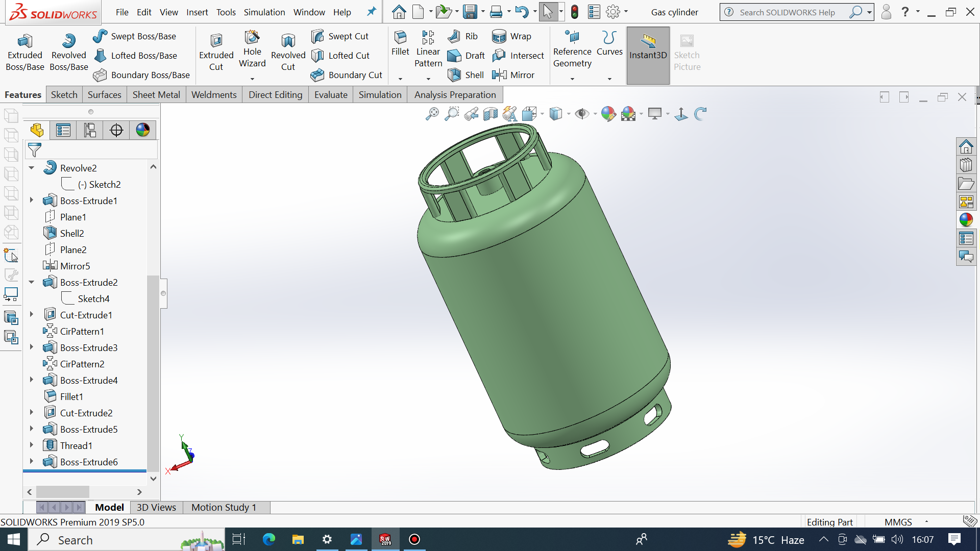Pin the SolidWorks menu bar

372,11
